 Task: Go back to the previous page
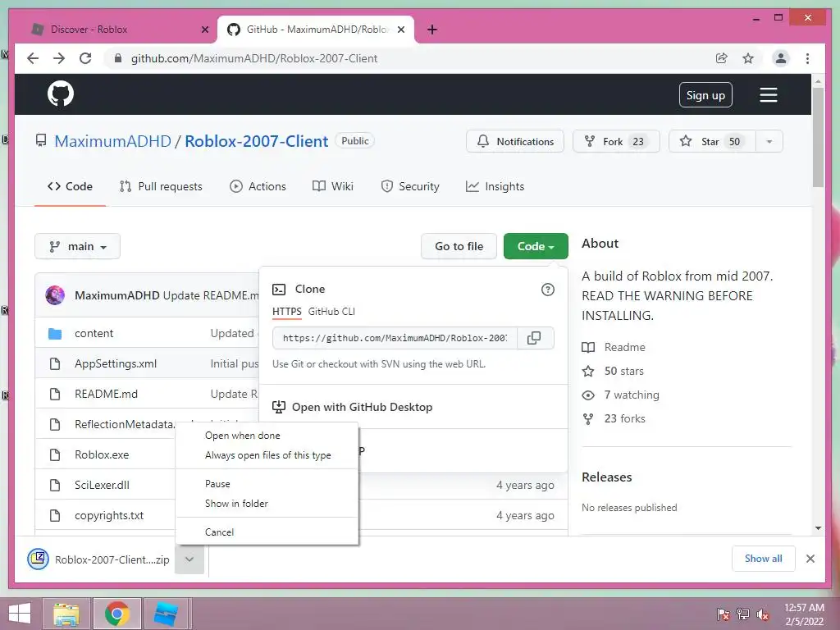click(x=33, y=58)
